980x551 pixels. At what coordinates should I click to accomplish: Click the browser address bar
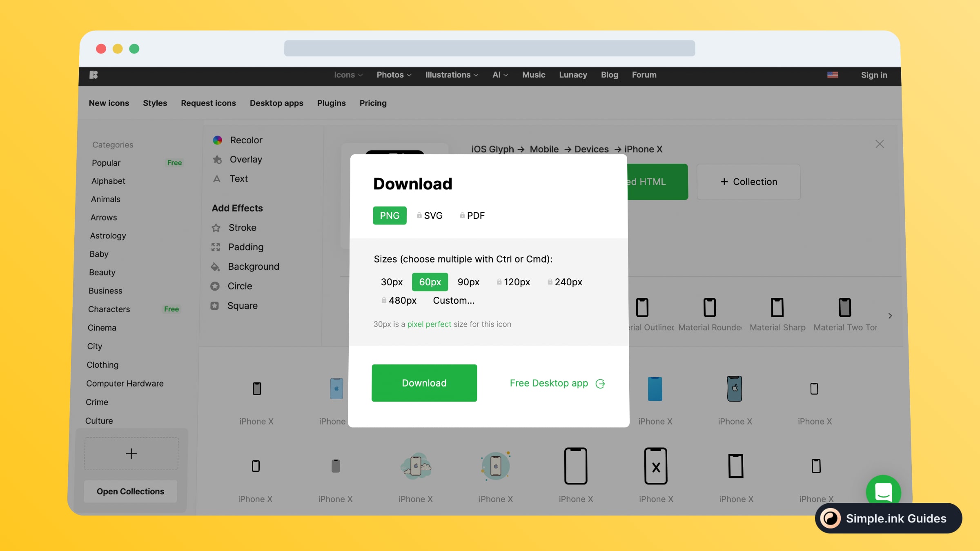pos(490,48)
